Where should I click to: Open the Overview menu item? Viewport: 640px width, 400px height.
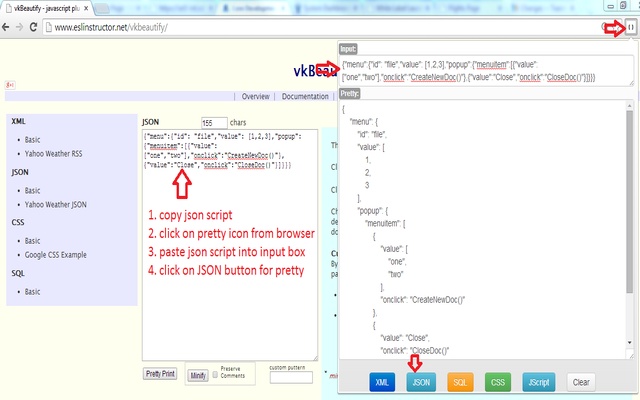(256, 96)
